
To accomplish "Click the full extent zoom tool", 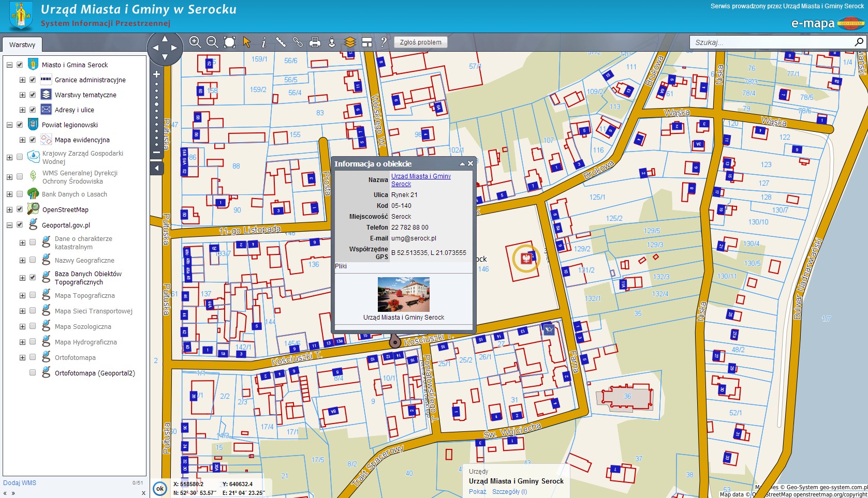I will 229,42.
